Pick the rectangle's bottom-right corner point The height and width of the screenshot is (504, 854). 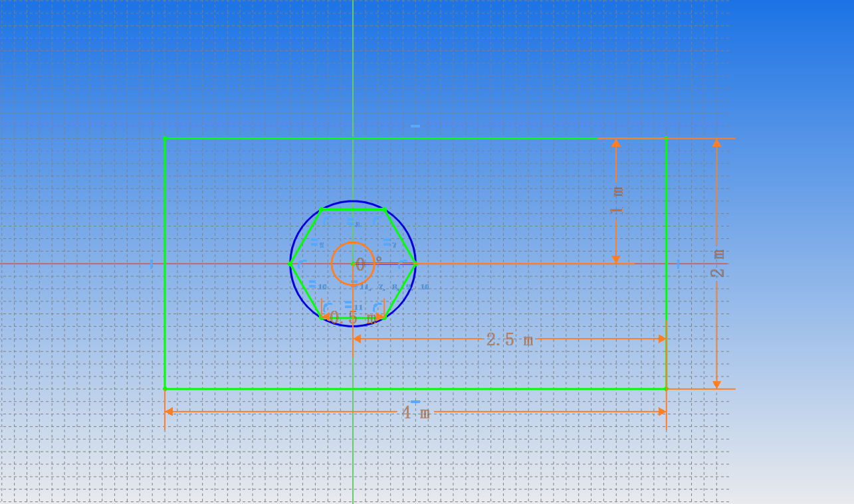coord(667,388)
